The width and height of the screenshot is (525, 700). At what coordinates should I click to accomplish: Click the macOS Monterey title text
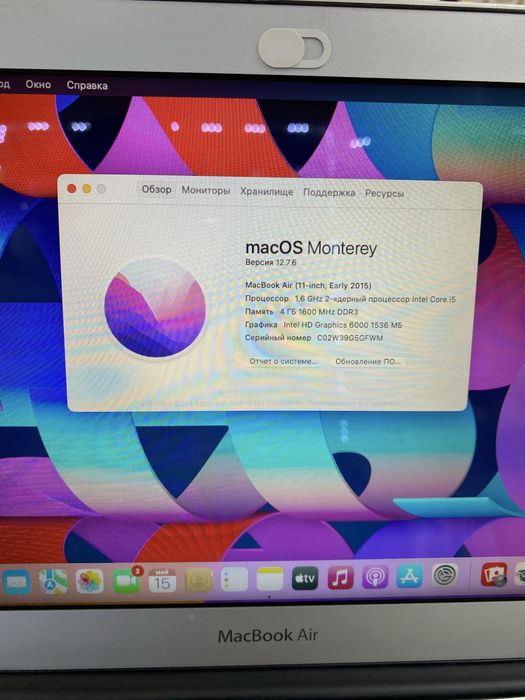click(x=311, y=248)
